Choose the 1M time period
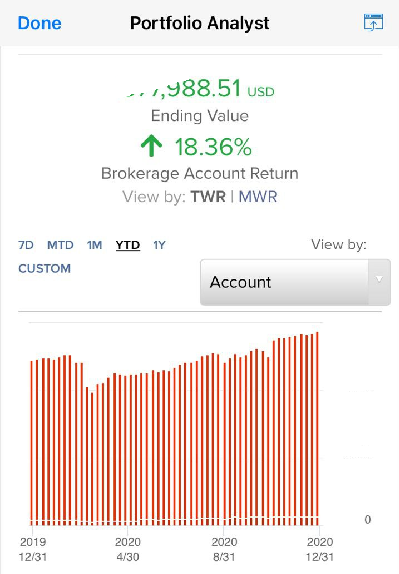399x574 pixels. pos(94,245)
